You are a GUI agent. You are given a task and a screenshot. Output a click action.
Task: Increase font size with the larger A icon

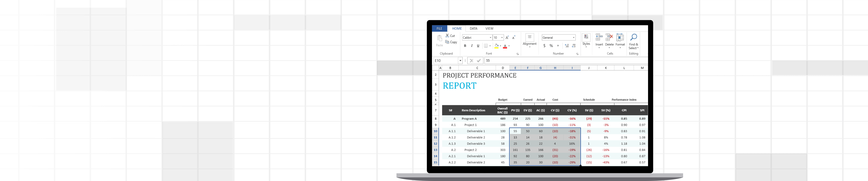[x=507, y=37]
